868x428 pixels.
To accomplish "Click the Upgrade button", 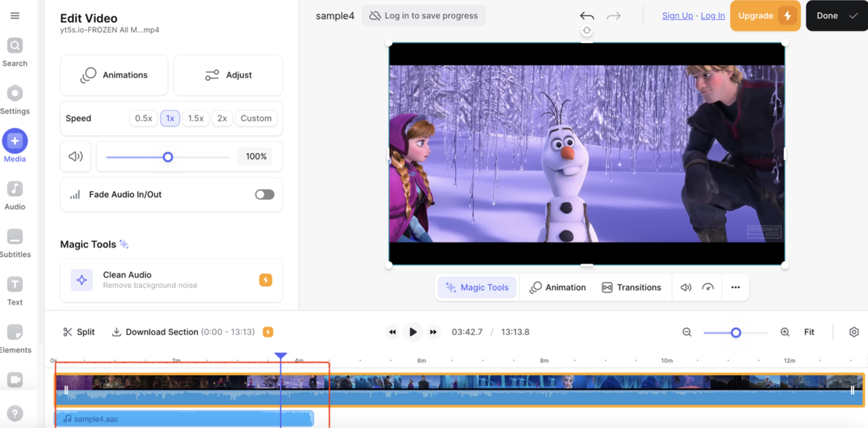I will 765,16.
